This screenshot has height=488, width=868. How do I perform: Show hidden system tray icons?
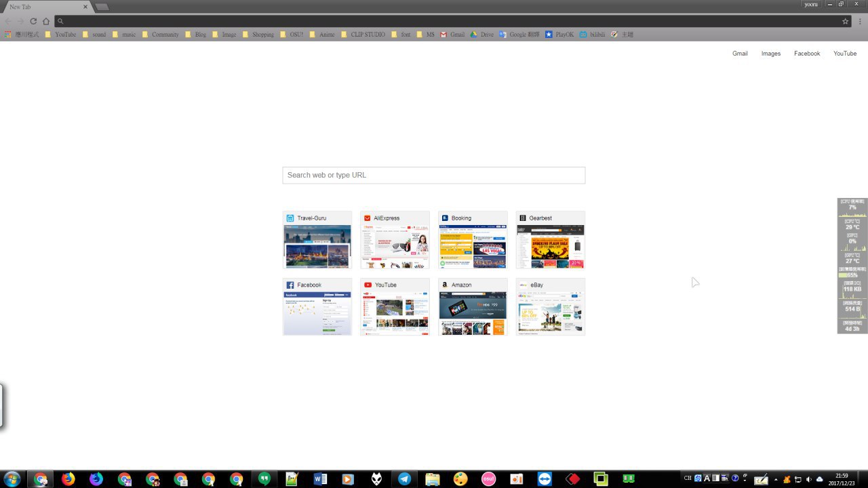(x=776, y=479)
